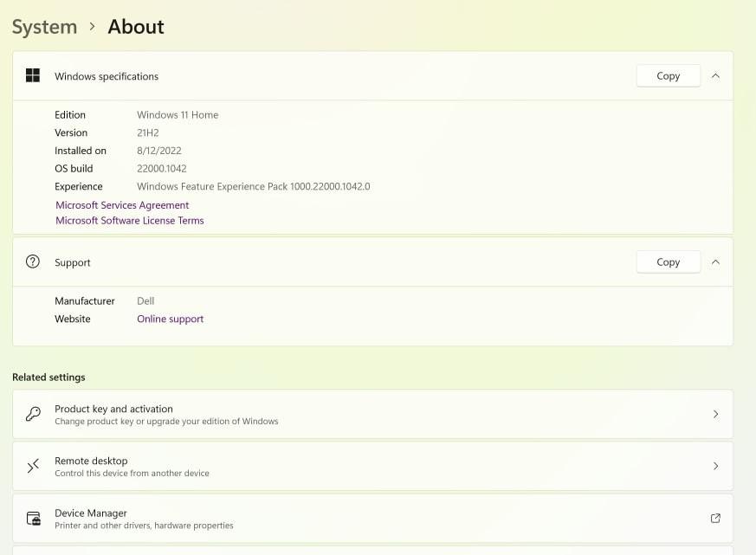Screen dimensions: 756x555
Task: Click 'Change product key or upgrade' description
Action: (166, 422)
